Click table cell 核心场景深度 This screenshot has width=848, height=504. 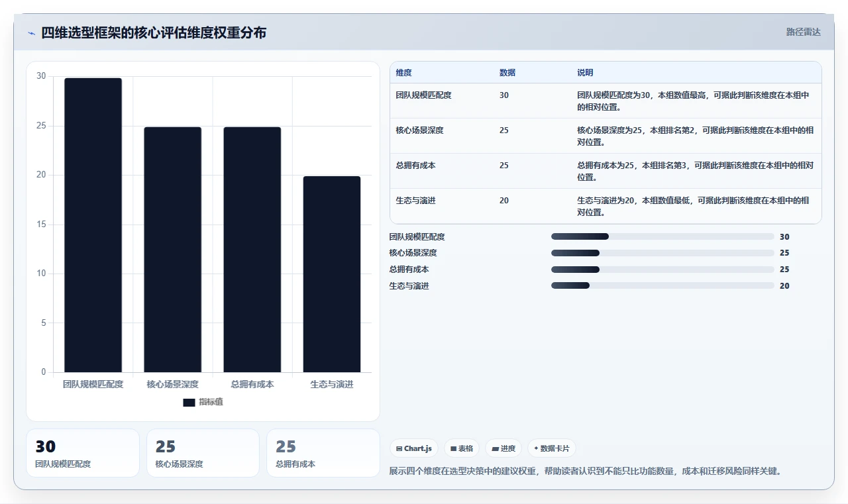pyautogui.click(x=419, y=130)
